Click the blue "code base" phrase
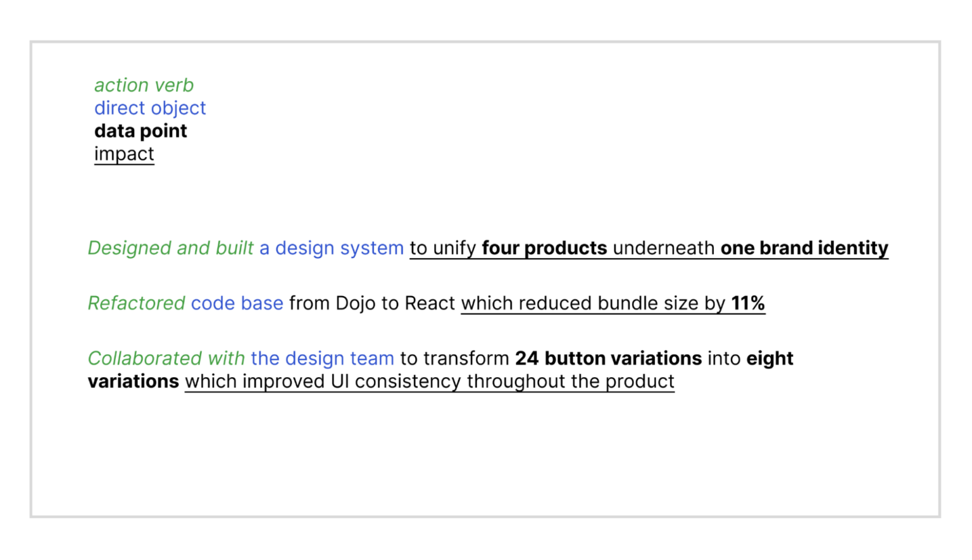The image size is (972, 560). 237,303
